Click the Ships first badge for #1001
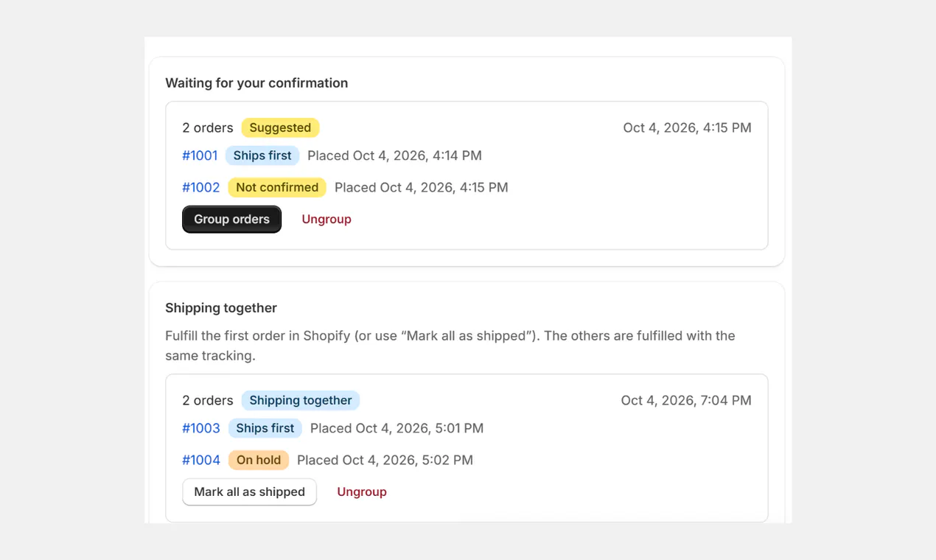This screenshot has height=560, width=936. point(262,155)
